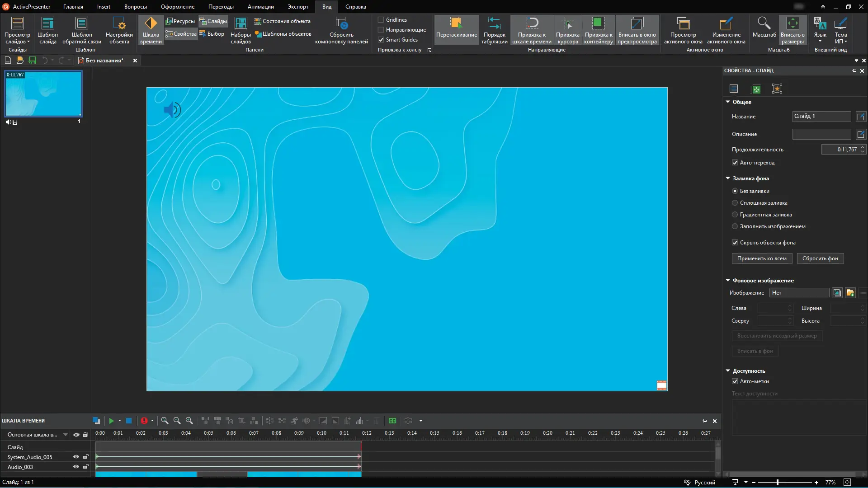
Task: Open the Основная шкала времени dropdown
Action: [66, 435]
